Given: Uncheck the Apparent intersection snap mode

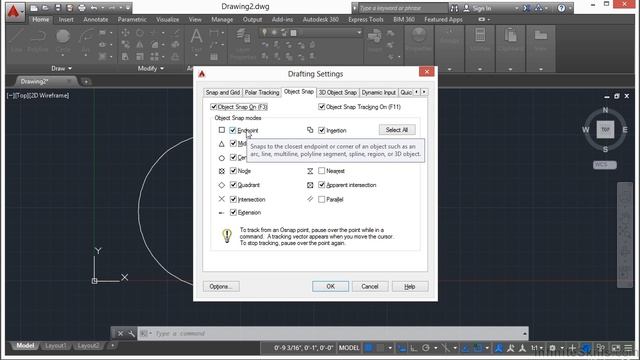Looking at the screenshot, I should (x=322, y=185).
